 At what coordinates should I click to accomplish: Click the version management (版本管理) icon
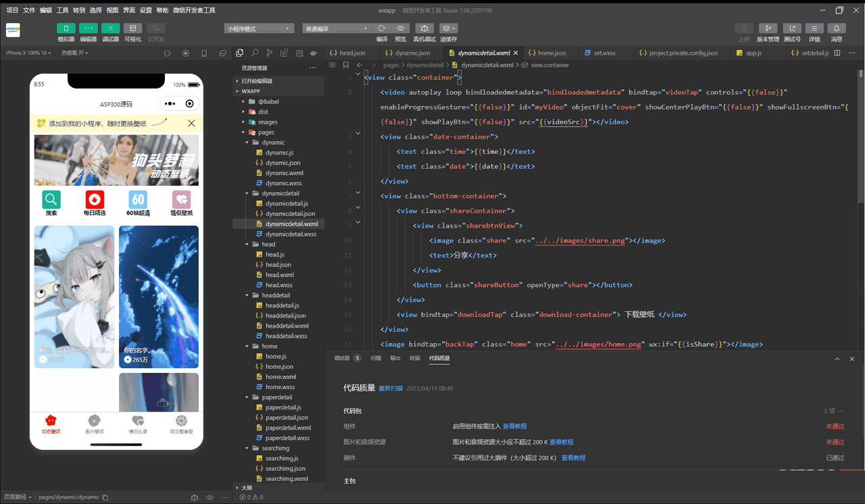click(x=768, y=28)
